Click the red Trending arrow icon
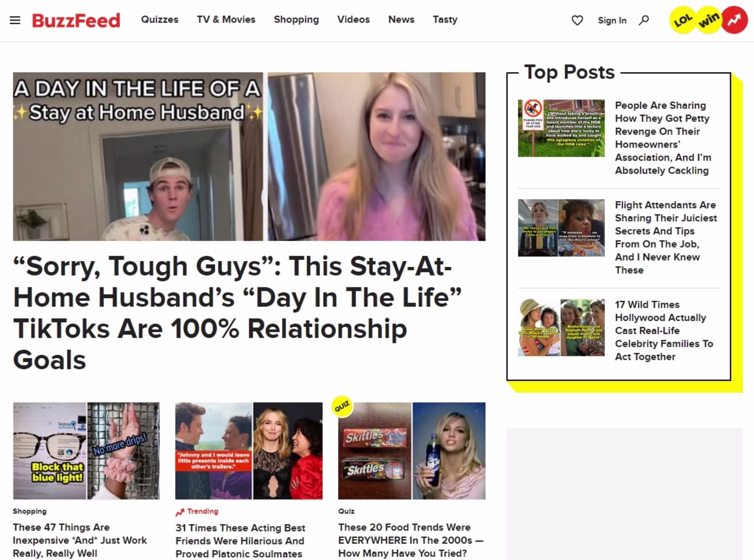Screen dimensions: 754x560 coord(180,511)
